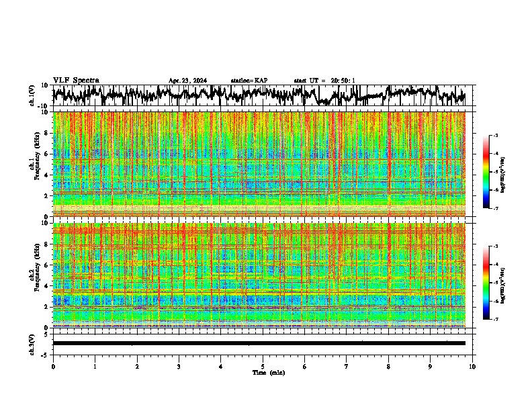The width and height of the screenshot is (532, 411).
Task: Click the "2" kHz tick on the ch.1 spectrogram
Action: click(x=47, y=195)
